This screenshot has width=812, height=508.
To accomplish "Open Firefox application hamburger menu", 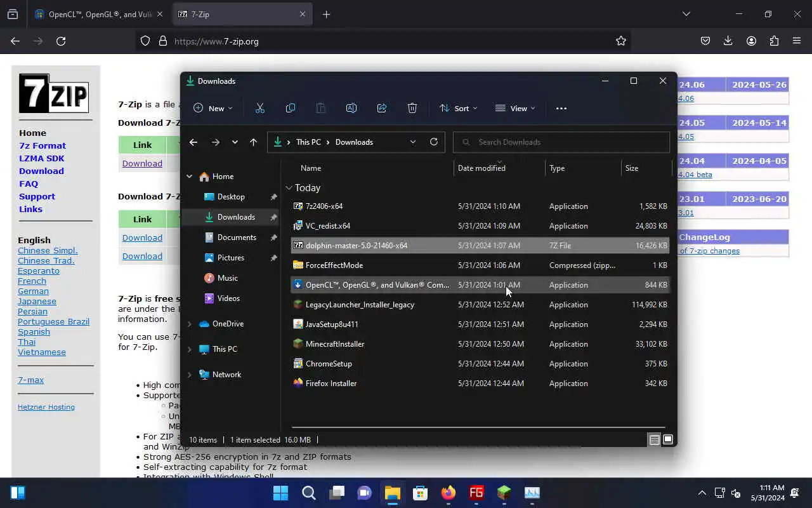I will [797, 41].
